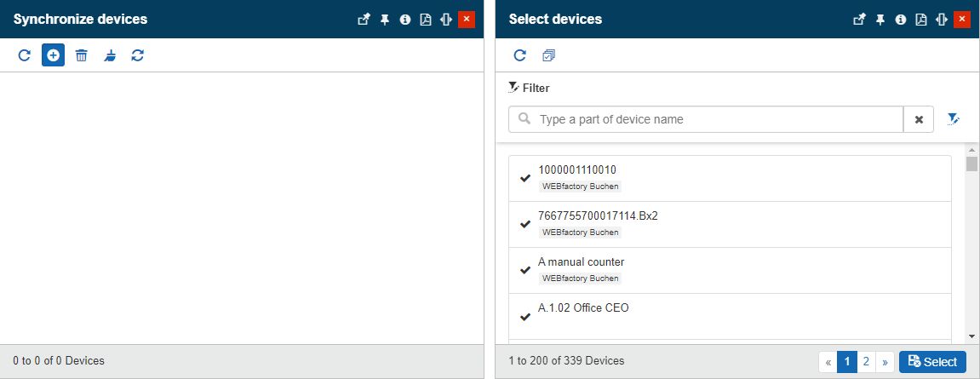
Task: Go to page 2 of devices
Action: point(866,362)
